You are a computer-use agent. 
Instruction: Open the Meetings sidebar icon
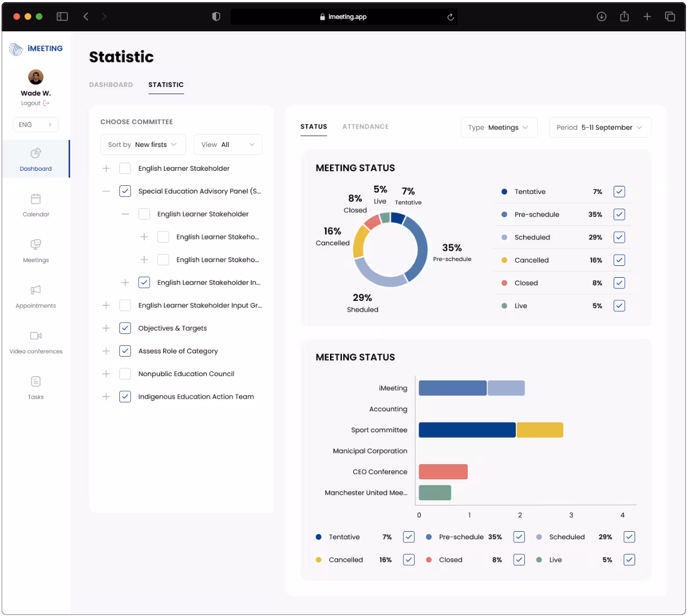click(36, 244)
